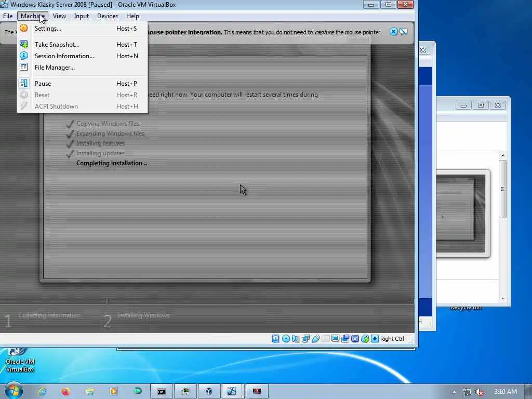Click 'Completing installation' text in VM
Image resolution: width=532 pixels, height=399 pixels.
(112, 163)
